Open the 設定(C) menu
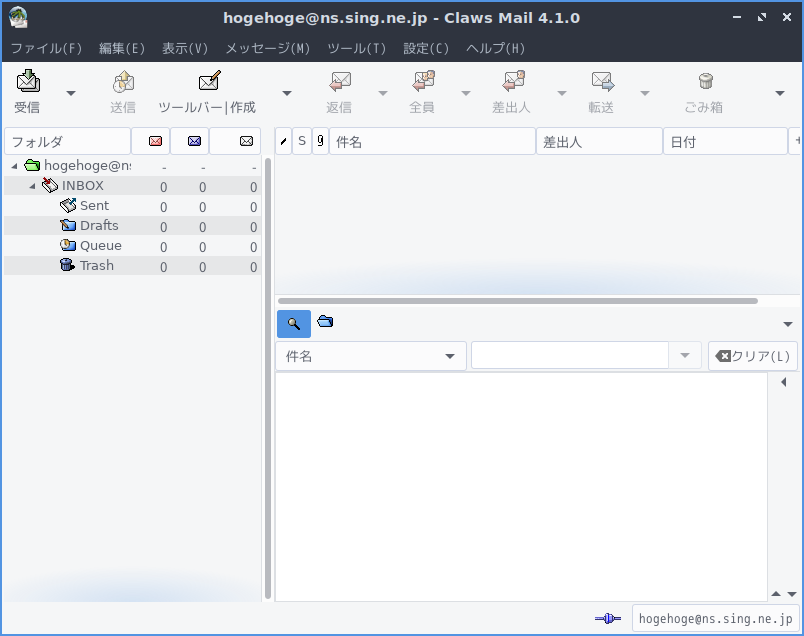 pos(426,48)
